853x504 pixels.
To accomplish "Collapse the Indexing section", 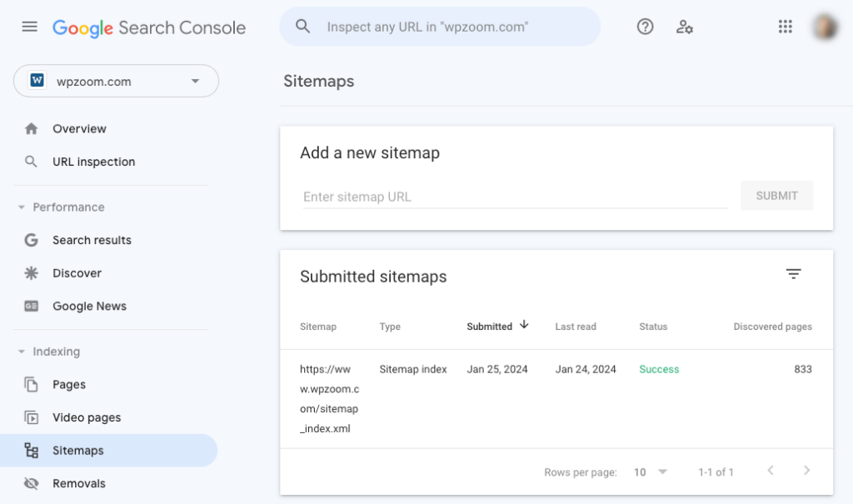I will point(21,352).
